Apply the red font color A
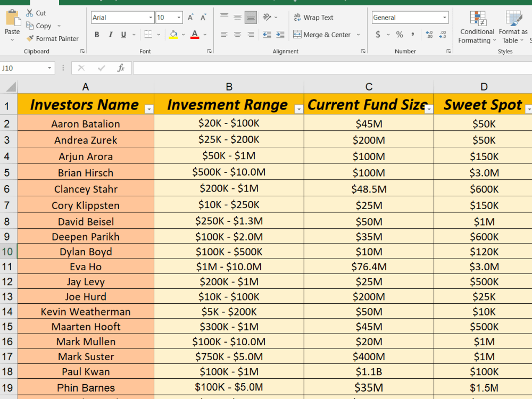Viewport: 532px width, 399px height. pos(195,34)
